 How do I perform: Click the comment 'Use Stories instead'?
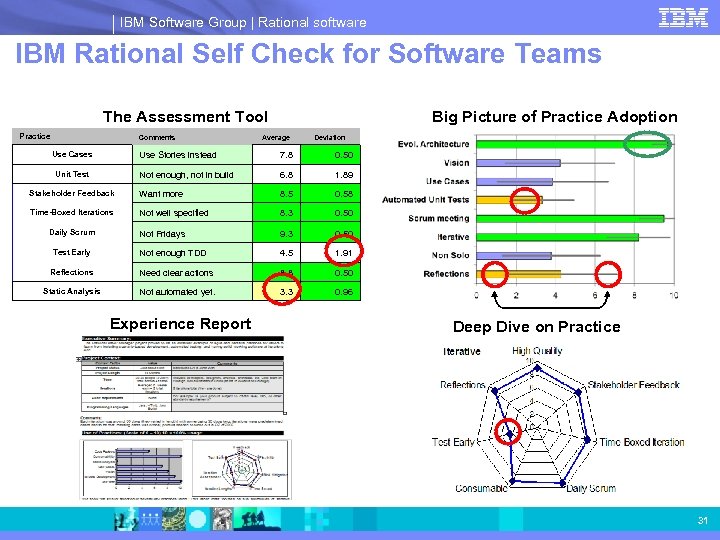[178, 155]
